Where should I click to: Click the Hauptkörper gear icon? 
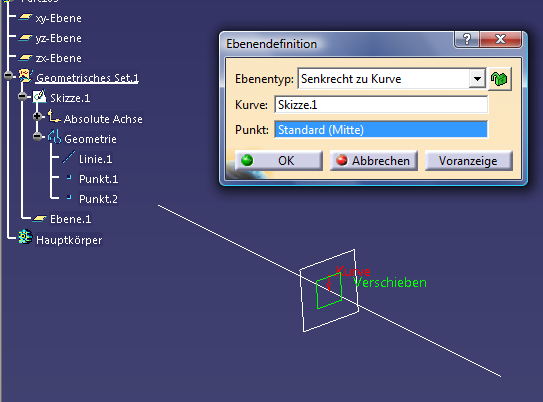click(x=25, y=237)
